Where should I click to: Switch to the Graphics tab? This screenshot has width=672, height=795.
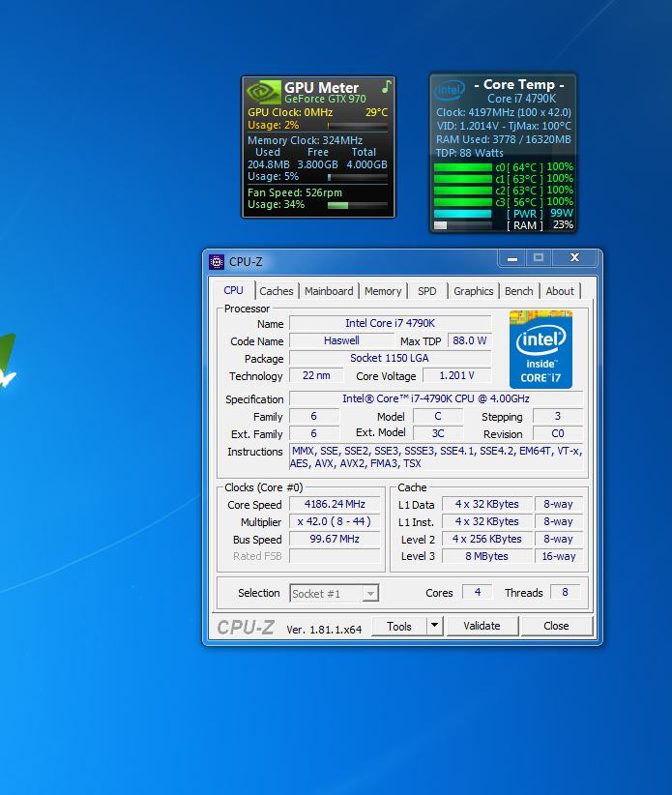[x=474, y=291]
